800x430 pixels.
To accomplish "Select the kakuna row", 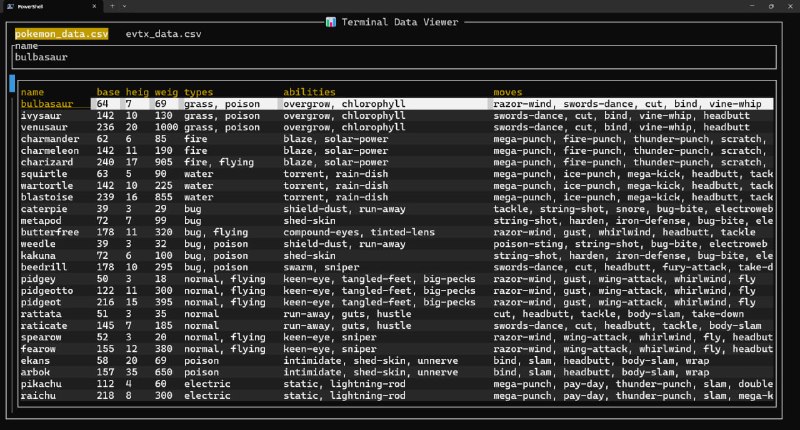I will point(397,256).
